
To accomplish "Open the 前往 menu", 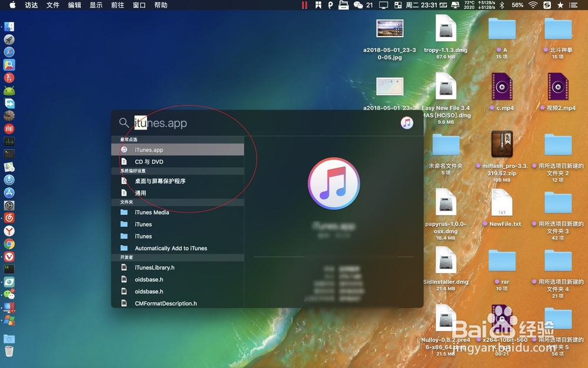I will click(x=118, y=5).
